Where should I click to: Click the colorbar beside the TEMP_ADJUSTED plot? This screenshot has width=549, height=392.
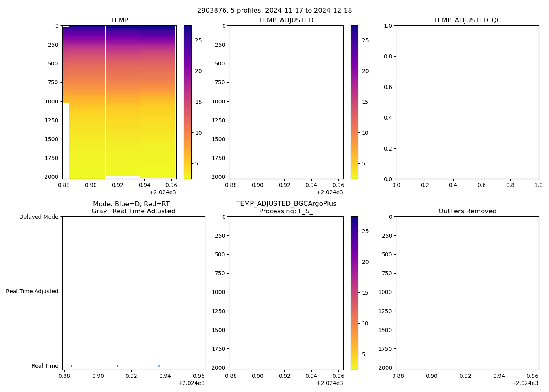(x=354, y=102)
